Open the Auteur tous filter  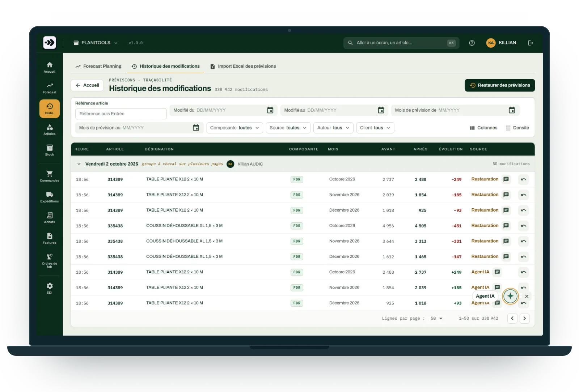pos(333,128)
